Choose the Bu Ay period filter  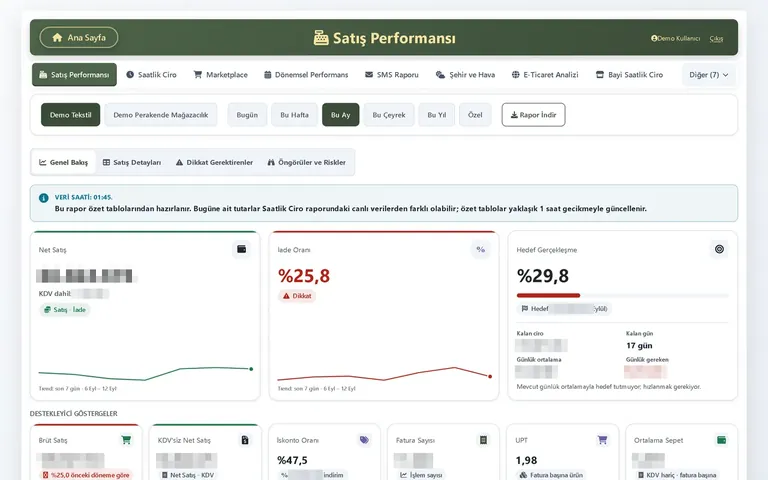[340, 115]
